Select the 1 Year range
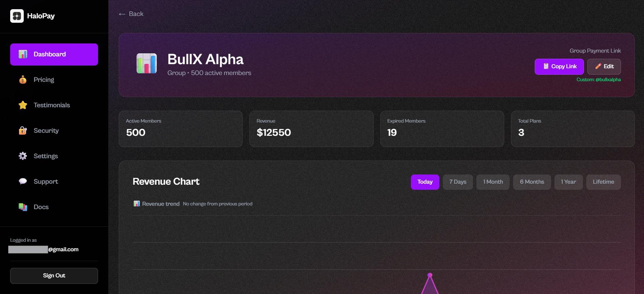 [x=568, y=182]
